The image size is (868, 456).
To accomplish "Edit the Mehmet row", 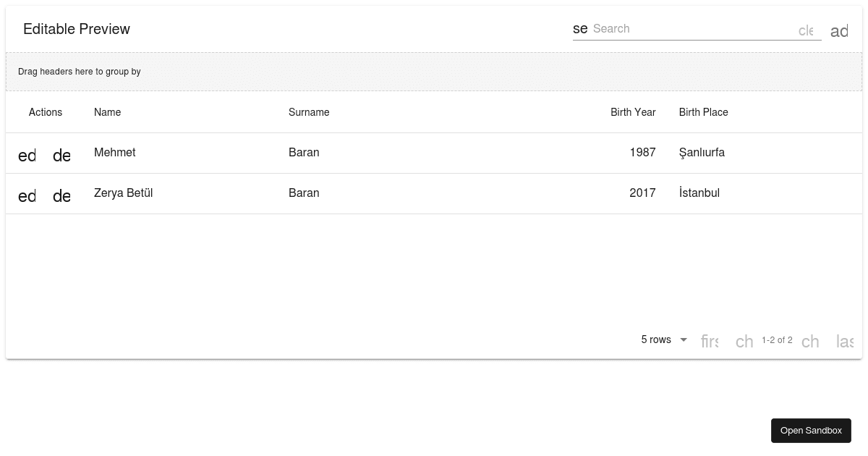I will tap(27, 155).
